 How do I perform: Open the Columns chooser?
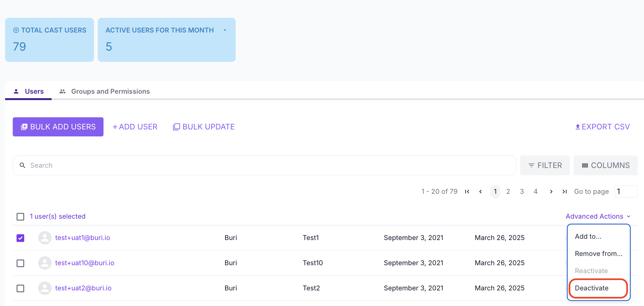tap(605, 165)
